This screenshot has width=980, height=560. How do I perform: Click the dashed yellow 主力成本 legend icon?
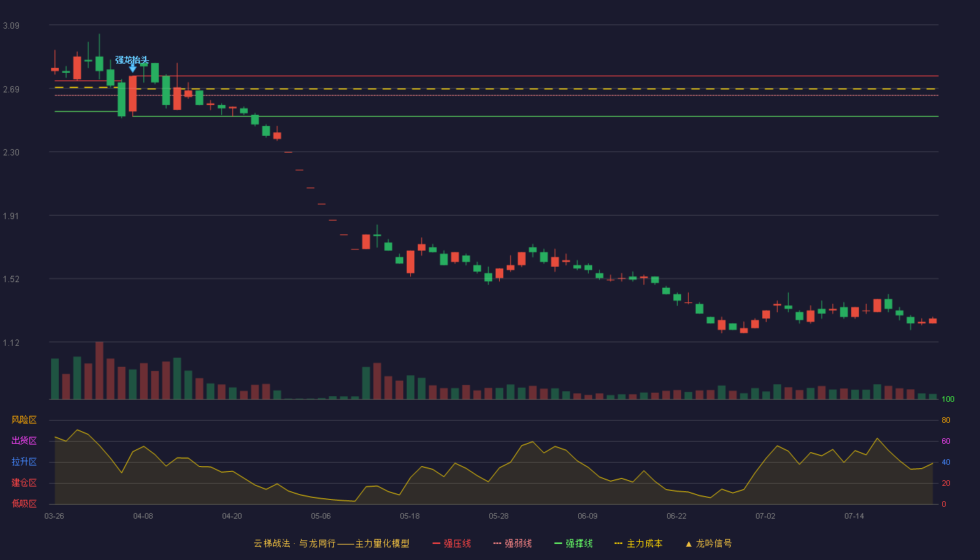[619, 543]
